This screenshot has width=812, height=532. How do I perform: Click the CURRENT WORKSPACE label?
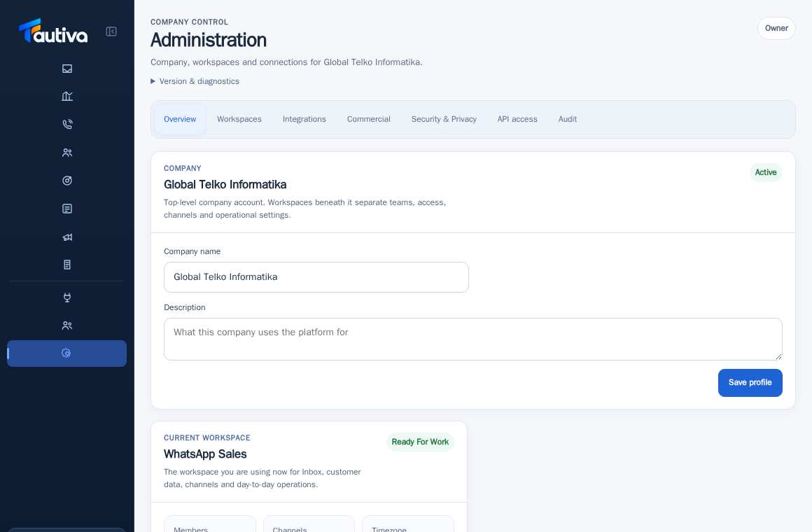[x=207, y=437]
